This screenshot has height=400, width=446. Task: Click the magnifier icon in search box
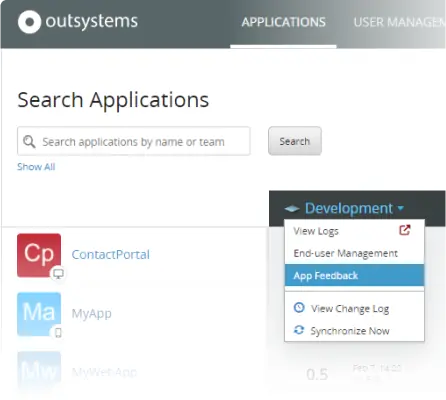[x=29, y=142]
